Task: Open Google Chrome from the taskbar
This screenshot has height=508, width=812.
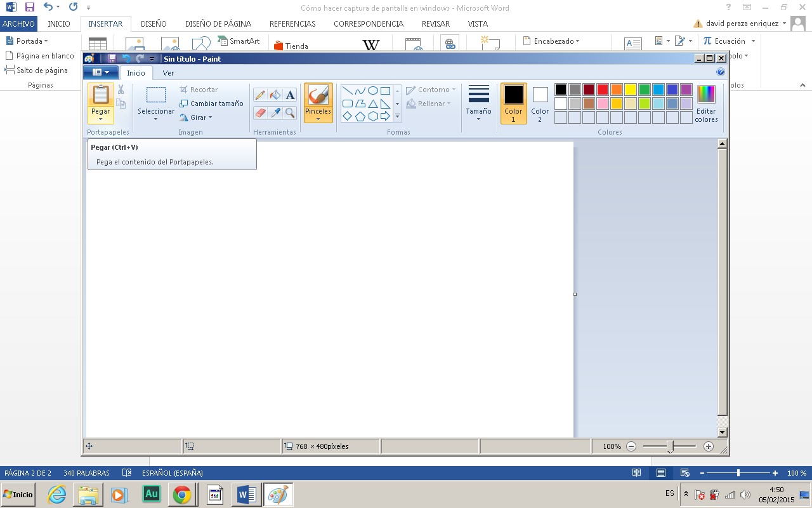Action: [182, 495]
